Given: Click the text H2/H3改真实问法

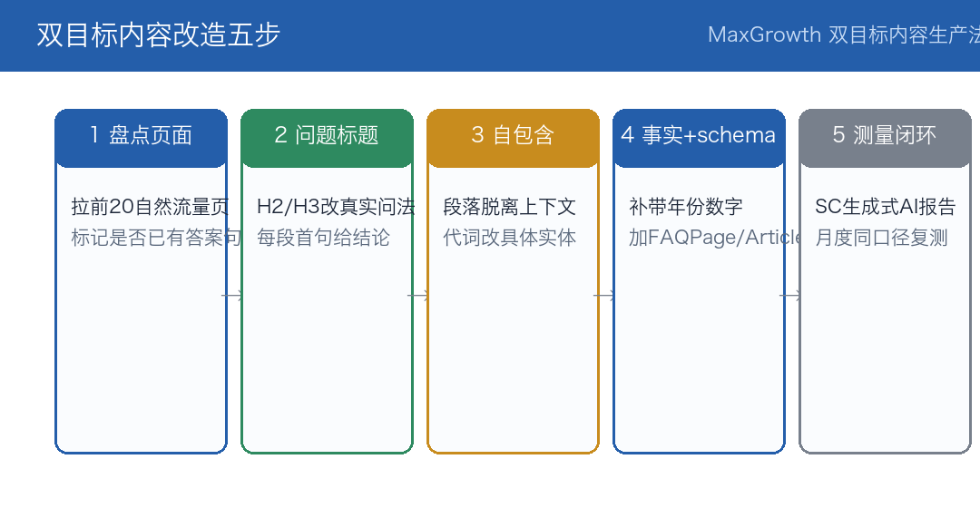Looking at the screenshot, I should pos(336,207).
